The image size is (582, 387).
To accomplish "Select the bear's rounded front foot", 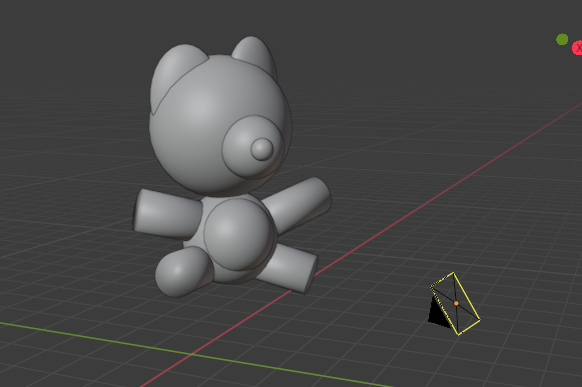I will click(x=182, y=272).
